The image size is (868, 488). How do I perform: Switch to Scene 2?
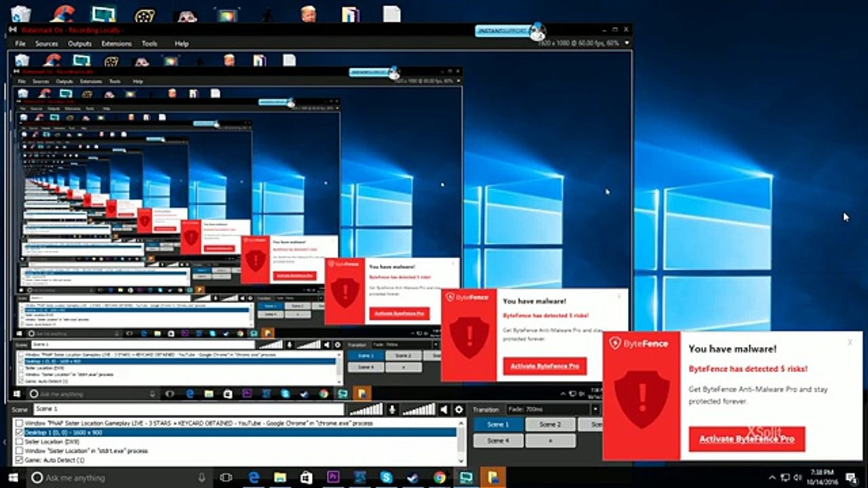coord(550,424)
